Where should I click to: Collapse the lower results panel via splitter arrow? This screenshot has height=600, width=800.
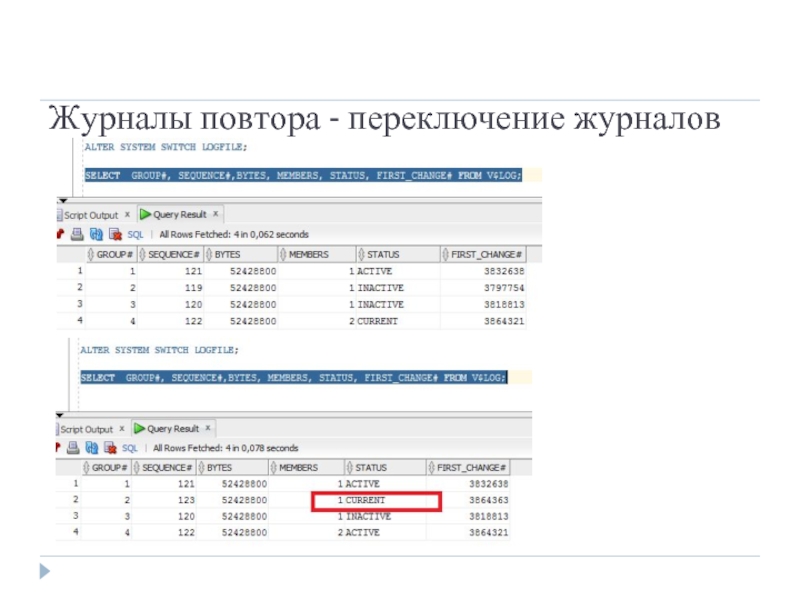[x=60, y=415]
